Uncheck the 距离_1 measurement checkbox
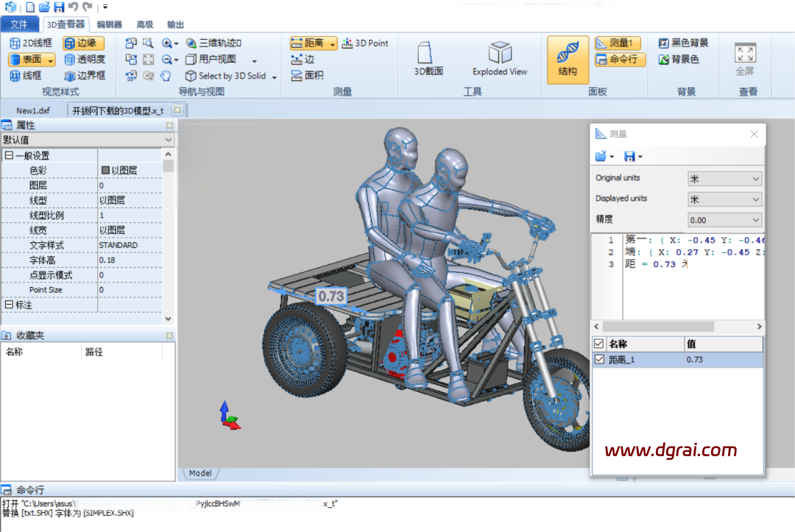The width and height of the screenshot is (795, 532). [x=599, y=360]
